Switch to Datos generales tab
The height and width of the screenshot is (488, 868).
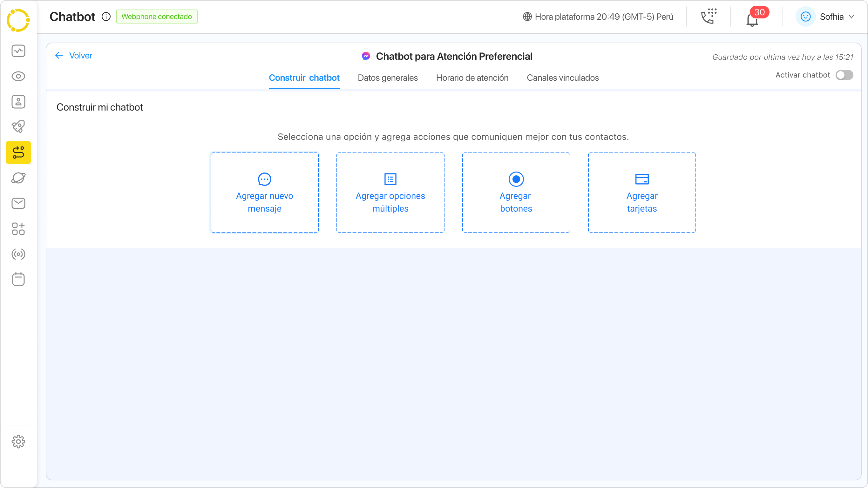[388, 78]
